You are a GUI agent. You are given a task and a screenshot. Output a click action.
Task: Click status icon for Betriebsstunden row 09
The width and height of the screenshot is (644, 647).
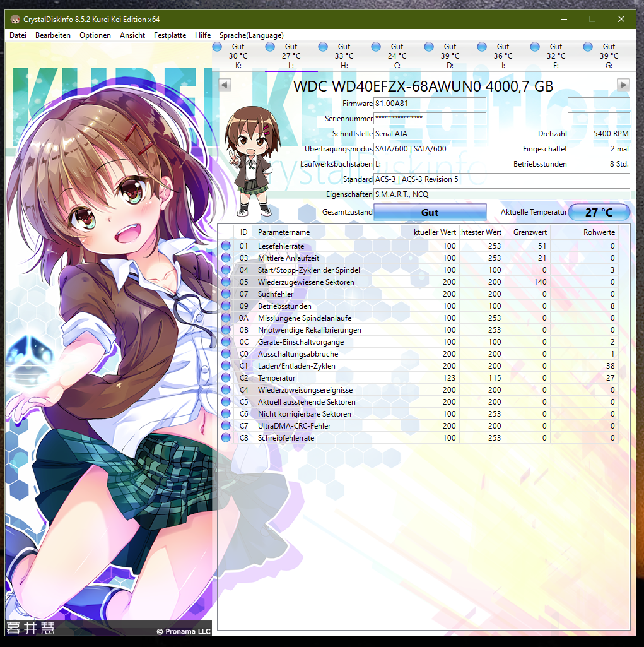pyautogui.click(x=226, y=306)
